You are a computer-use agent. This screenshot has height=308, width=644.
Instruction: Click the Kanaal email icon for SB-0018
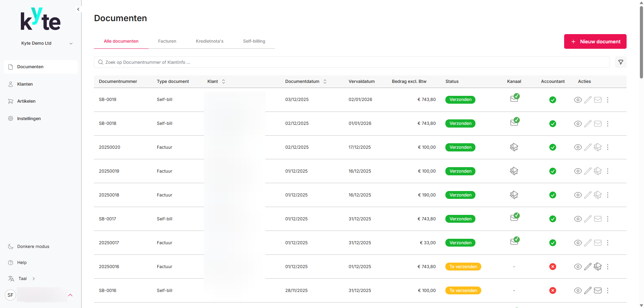click(x=514, y=122)
